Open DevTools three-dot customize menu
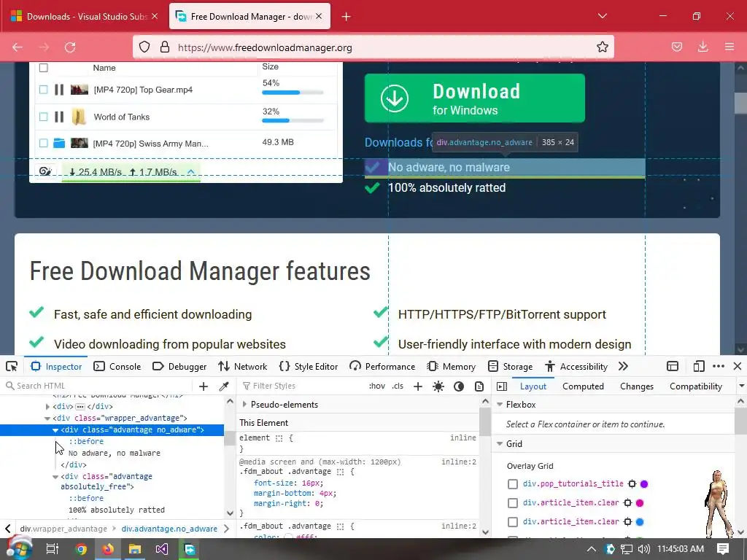The height and width of the screenshot is (560, 747). (x=719, y=366)
